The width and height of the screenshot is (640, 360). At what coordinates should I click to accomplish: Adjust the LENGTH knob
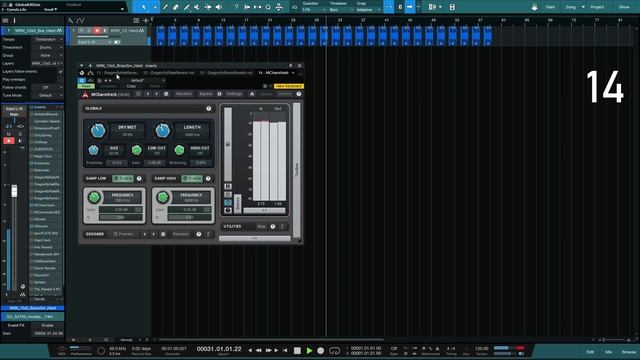pyautogui.click(x=162, y=131)
